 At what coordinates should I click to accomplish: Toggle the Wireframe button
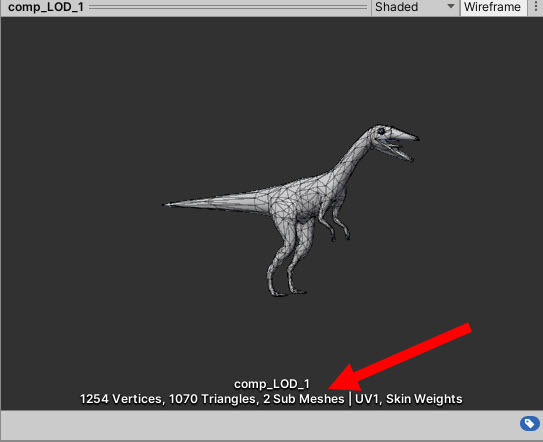point(492,7)
